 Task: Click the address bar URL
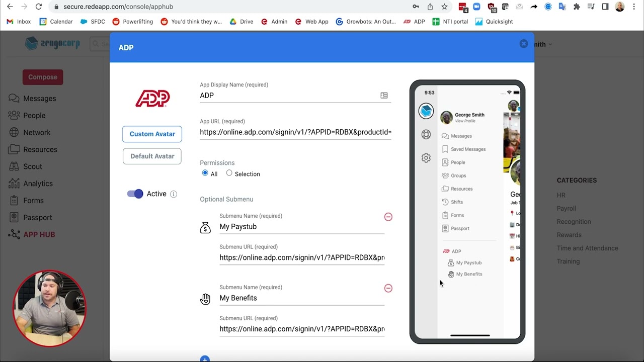(x=118, y=7)
